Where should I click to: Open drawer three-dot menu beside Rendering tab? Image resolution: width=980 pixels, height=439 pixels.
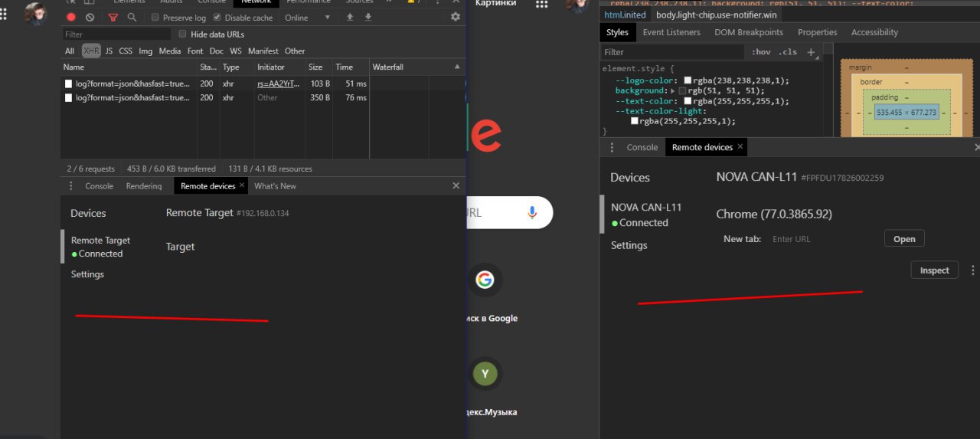coord(71,186)
